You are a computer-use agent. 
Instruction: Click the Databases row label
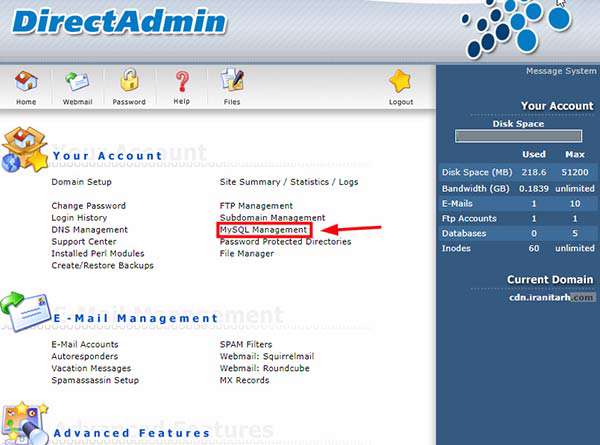click(464, 233)
